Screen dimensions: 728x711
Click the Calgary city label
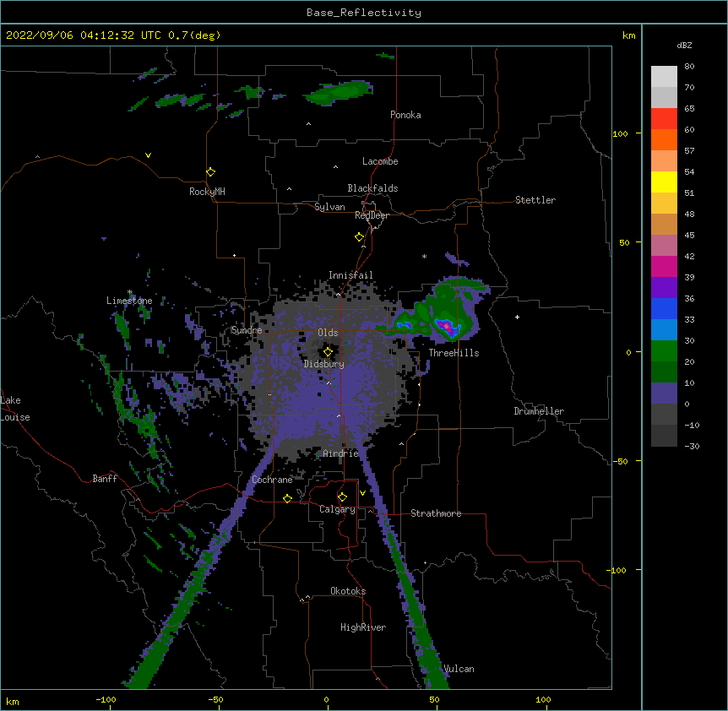(x=337, y=509)
